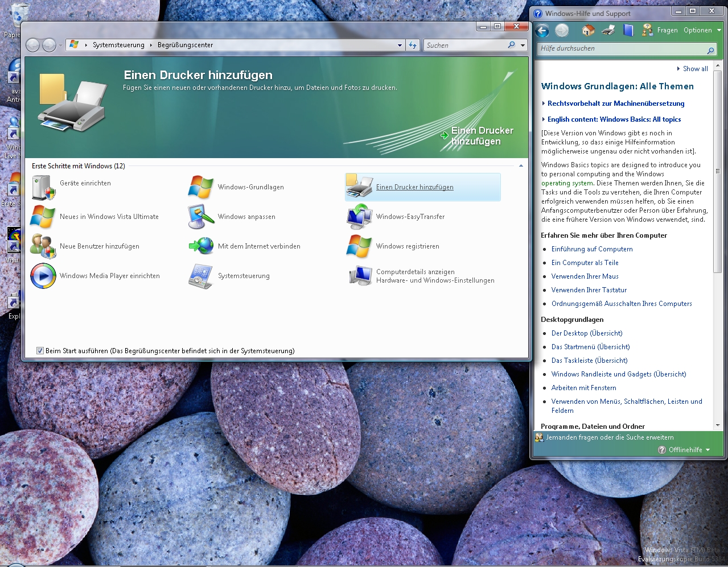
Task: Open Windows registrieren icon
Action: pos(360,246)
